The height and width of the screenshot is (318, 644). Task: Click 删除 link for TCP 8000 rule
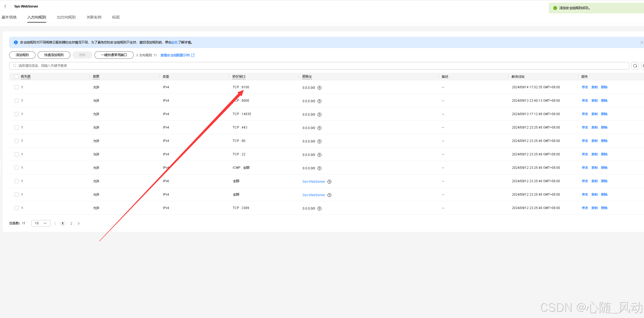604,101
